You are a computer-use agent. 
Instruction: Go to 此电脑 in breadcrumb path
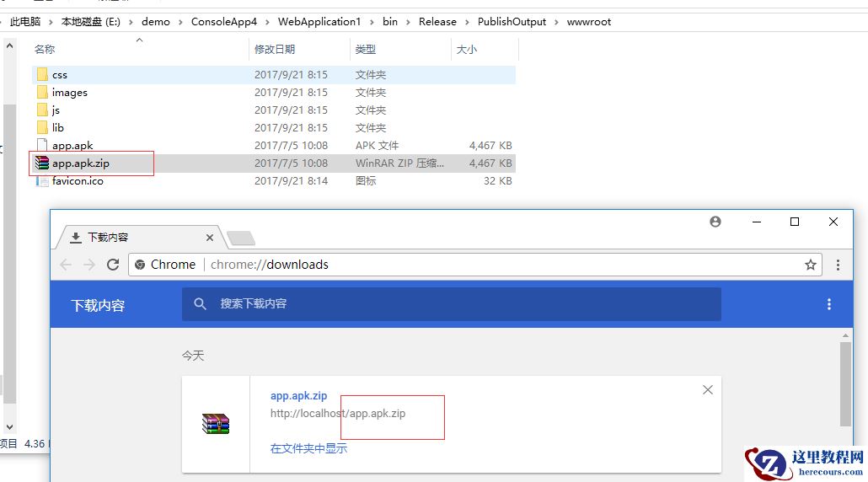tap(25, 22)
